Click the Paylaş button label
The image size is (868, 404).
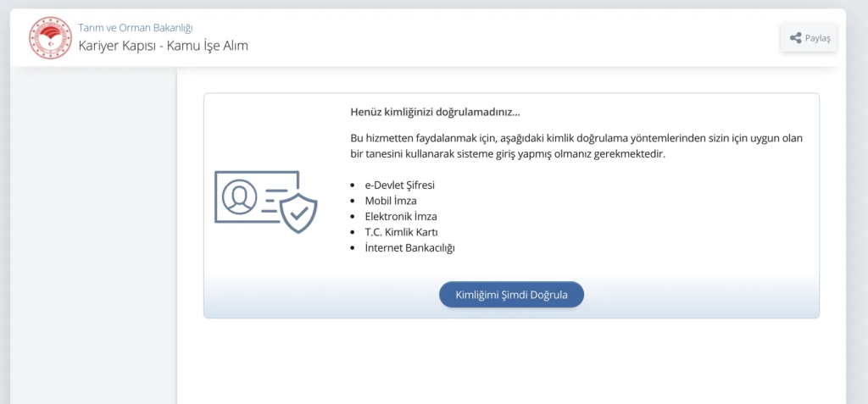818,38
